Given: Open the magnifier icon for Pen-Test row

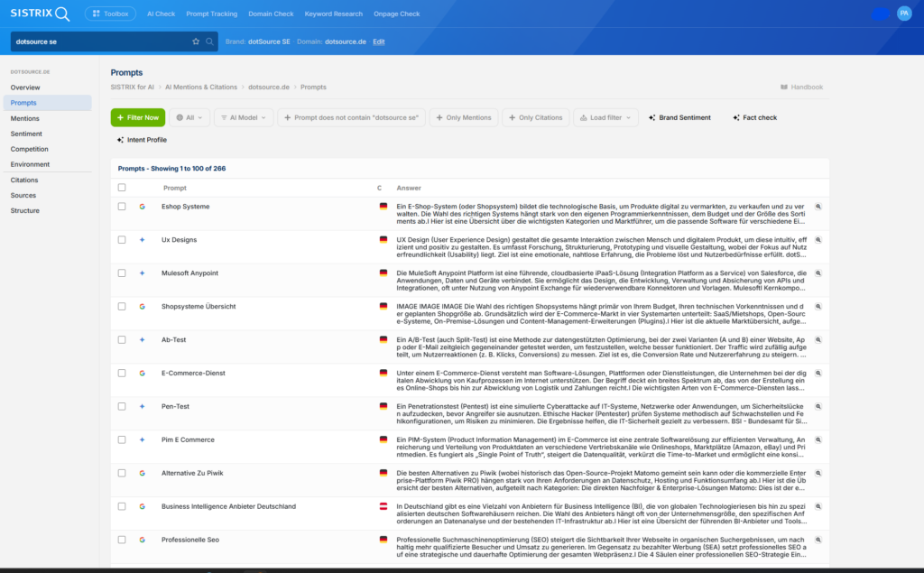Looking at the screenshot, I should [818, 407].
